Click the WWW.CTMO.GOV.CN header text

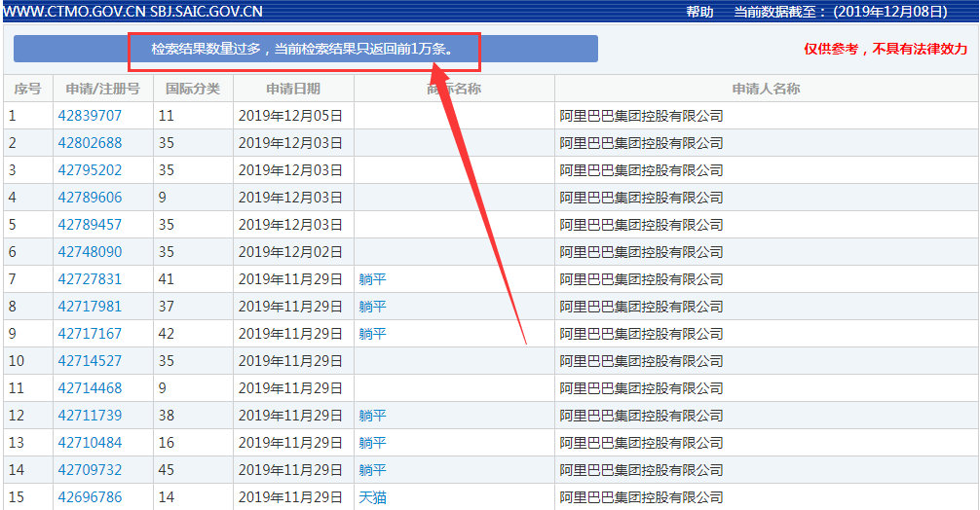pyautogui.click(x=75, y=12)
